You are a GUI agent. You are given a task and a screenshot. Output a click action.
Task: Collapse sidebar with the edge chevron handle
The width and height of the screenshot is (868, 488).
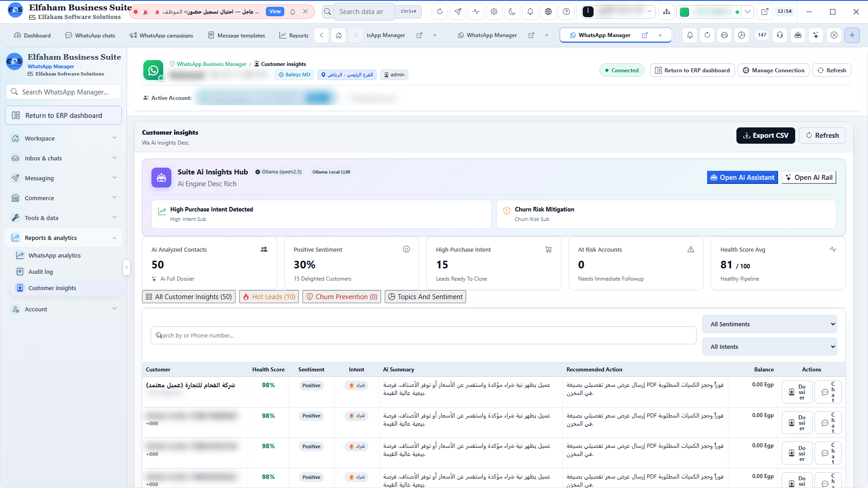[127, 267]
